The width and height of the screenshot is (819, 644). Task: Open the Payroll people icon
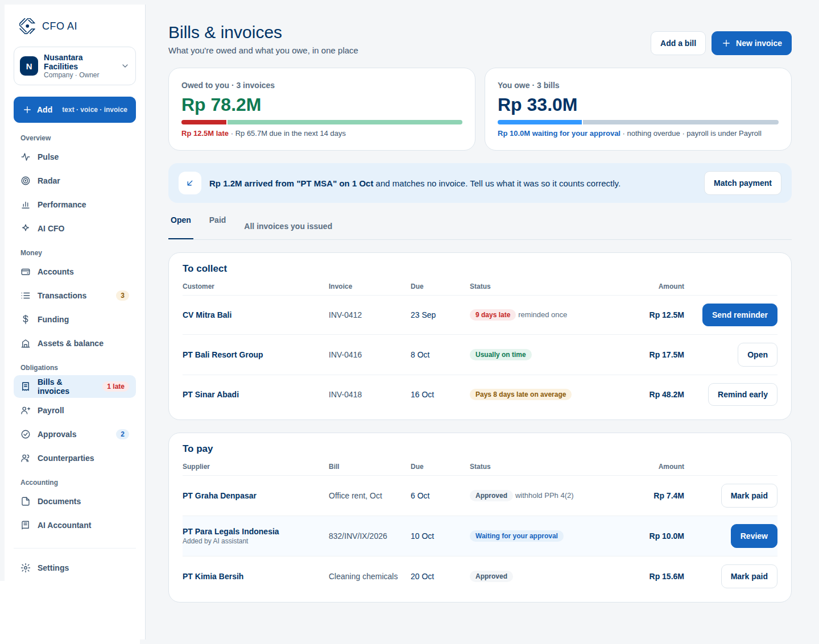coord(26,410)
